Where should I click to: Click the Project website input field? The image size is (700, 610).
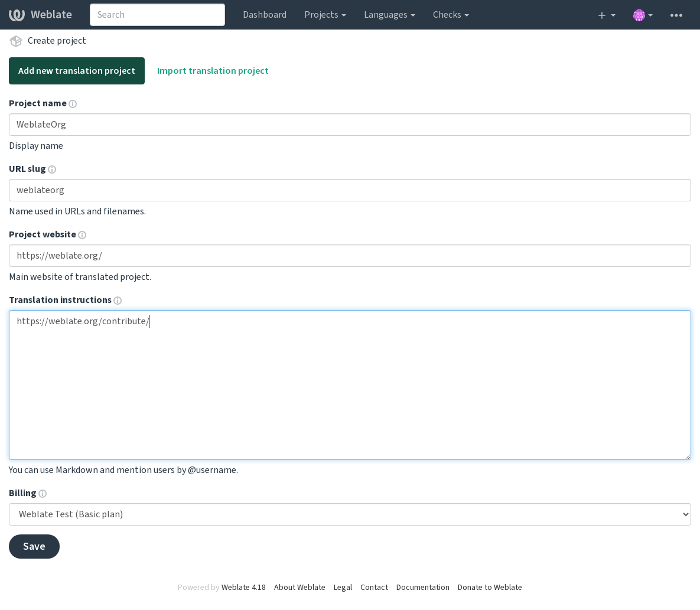coord(350,256)
